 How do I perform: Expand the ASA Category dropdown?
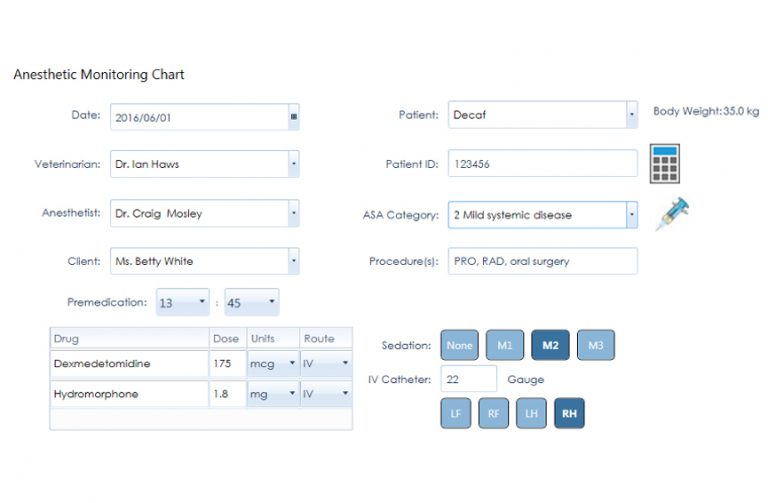(x=631, y=214)
